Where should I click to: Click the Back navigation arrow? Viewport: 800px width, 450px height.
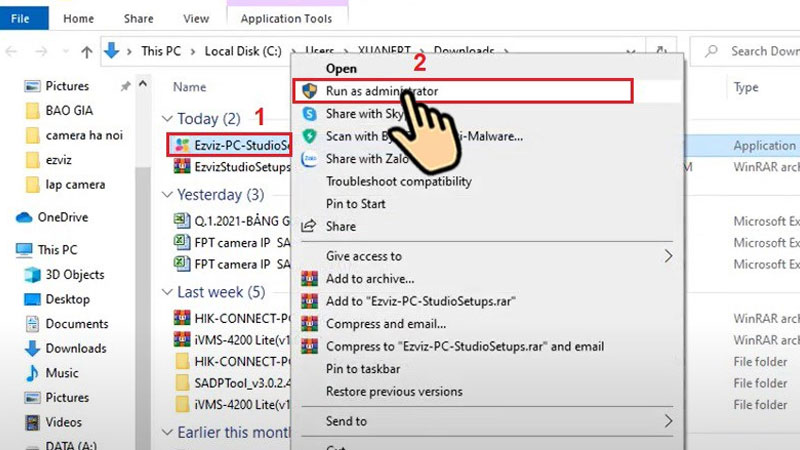(11, 51)
